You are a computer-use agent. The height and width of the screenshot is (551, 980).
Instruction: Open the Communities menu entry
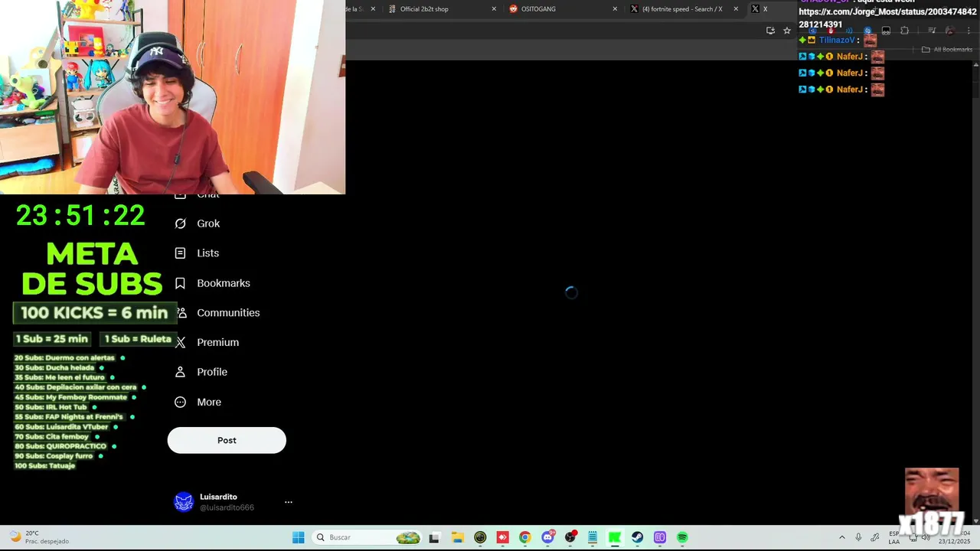click(218, 313)
